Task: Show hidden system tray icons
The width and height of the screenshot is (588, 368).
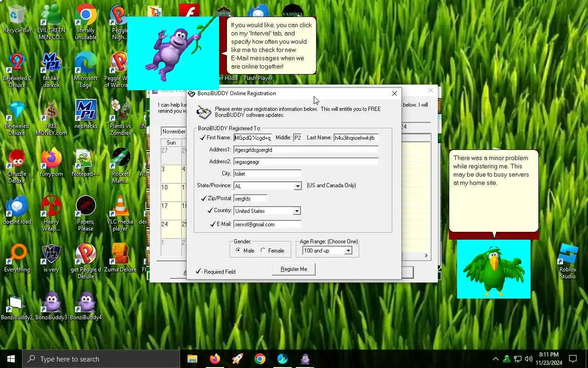Action: tap(495, 359)
